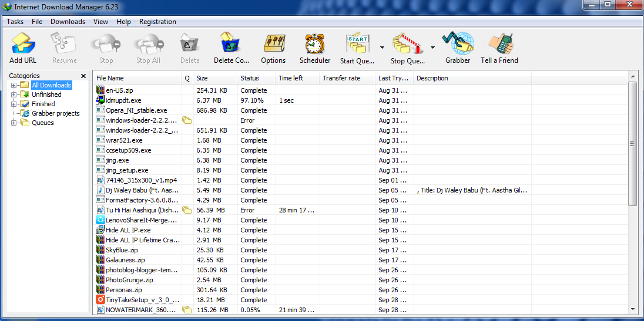Viewport: 644px width, 321px height.
Task: Click the Add URL toolbar icon
Action: point(23,44)
